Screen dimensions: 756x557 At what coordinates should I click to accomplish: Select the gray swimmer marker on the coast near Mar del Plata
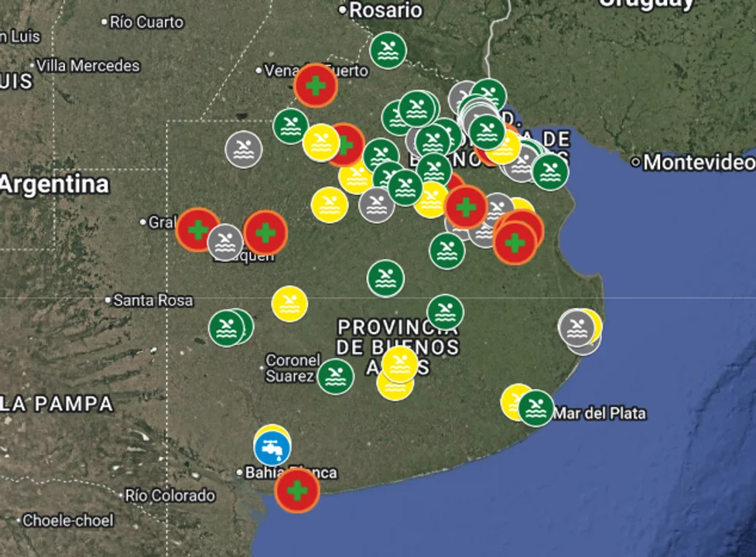(x=574, y=328)
